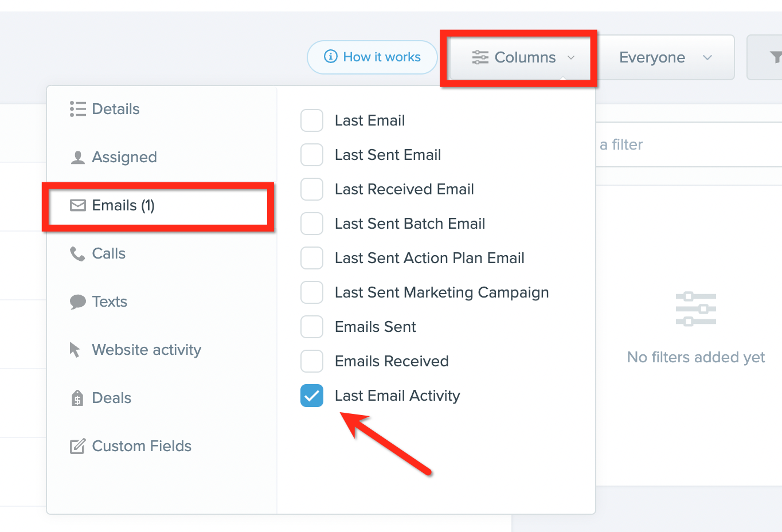Click the Deals price tag icon
This screenshot has width=782, height=532.
tap(77, 398)
